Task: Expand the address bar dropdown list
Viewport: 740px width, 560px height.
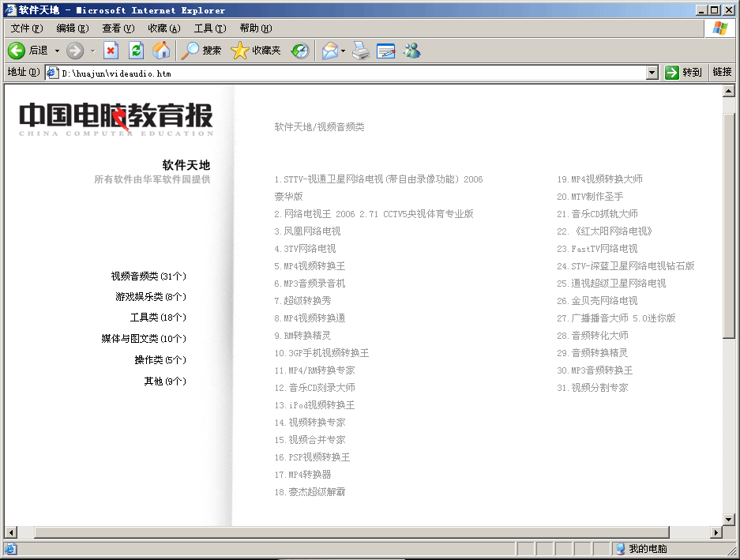Action: point(652,73)
